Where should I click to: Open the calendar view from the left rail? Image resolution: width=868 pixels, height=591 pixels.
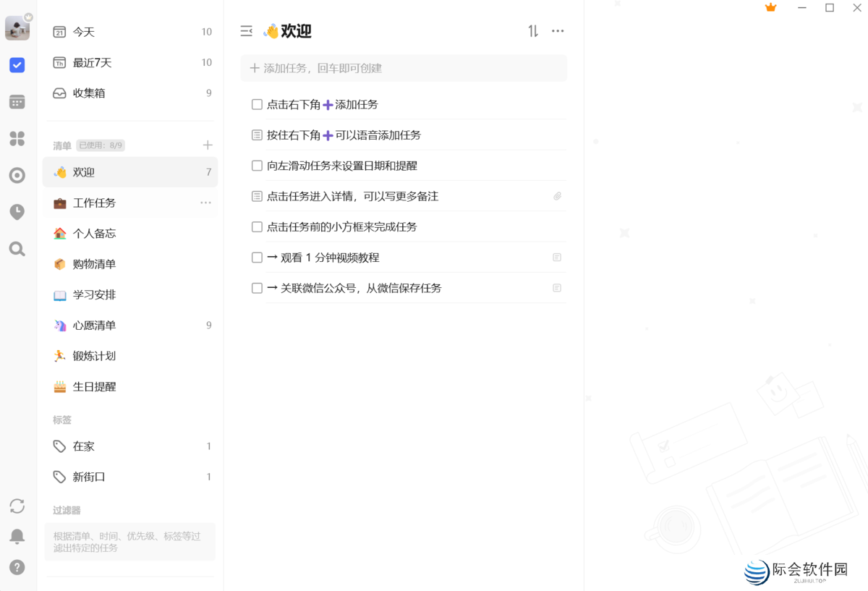coord(17,102)
